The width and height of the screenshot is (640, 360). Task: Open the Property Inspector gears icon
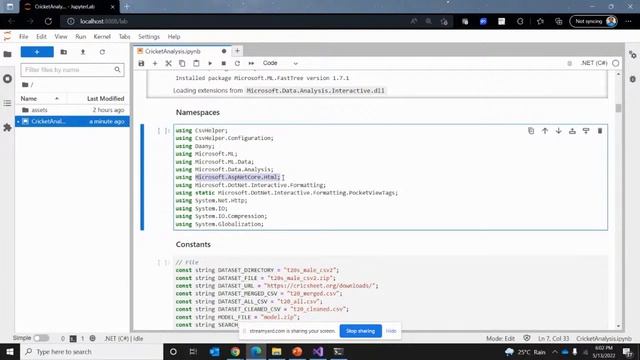pos(633,55)
